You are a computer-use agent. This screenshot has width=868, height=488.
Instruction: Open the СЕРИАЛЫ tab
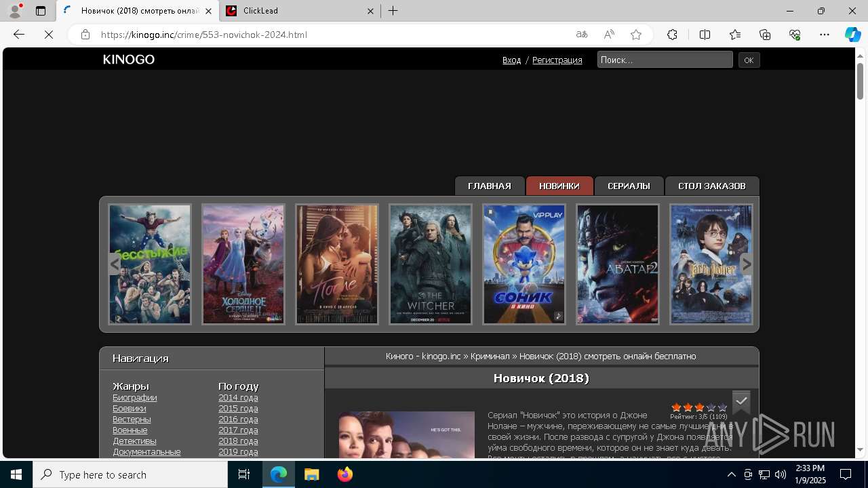click(629, 186)
